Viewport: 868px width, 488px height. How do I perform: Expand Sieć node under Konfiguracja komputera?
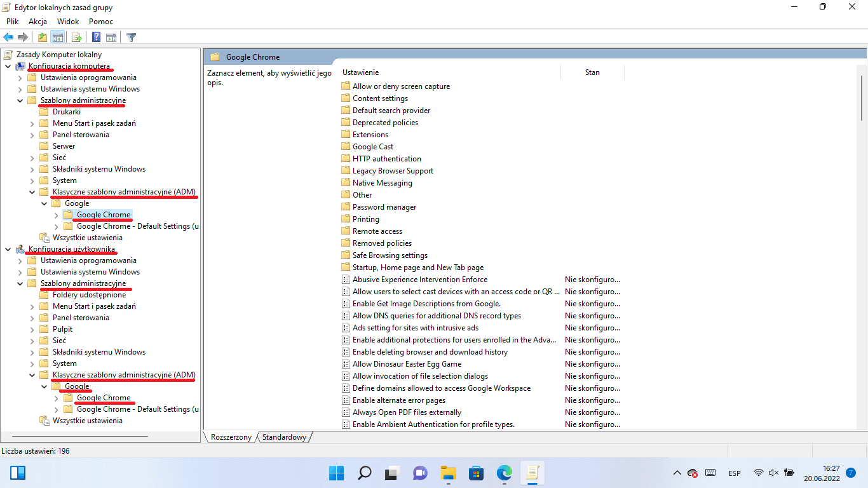coord(32,158)
